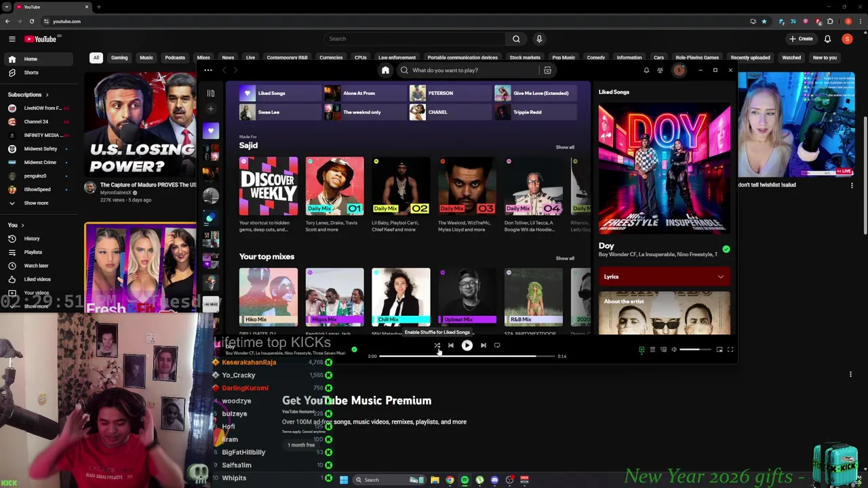
Task: Open the YouTube account avatar
Action: coord(847,39)
